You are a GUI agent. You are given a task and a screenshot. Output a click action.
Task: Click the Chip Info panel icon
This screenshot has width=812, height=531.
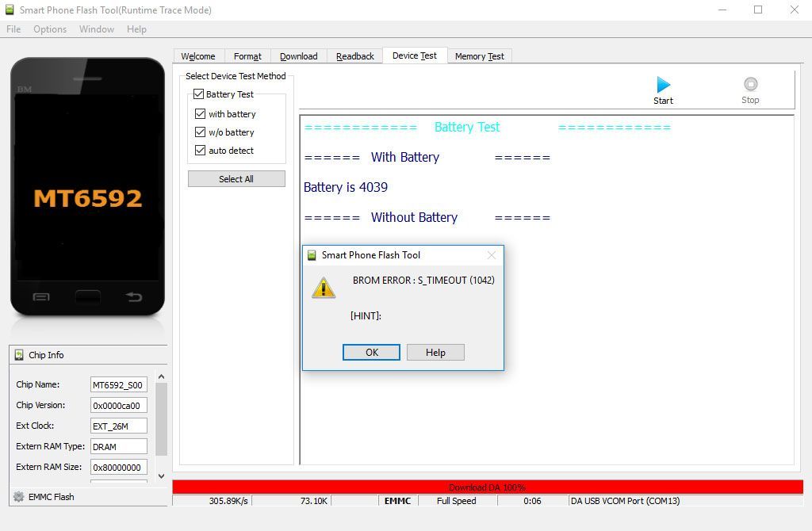click(19, 355)
